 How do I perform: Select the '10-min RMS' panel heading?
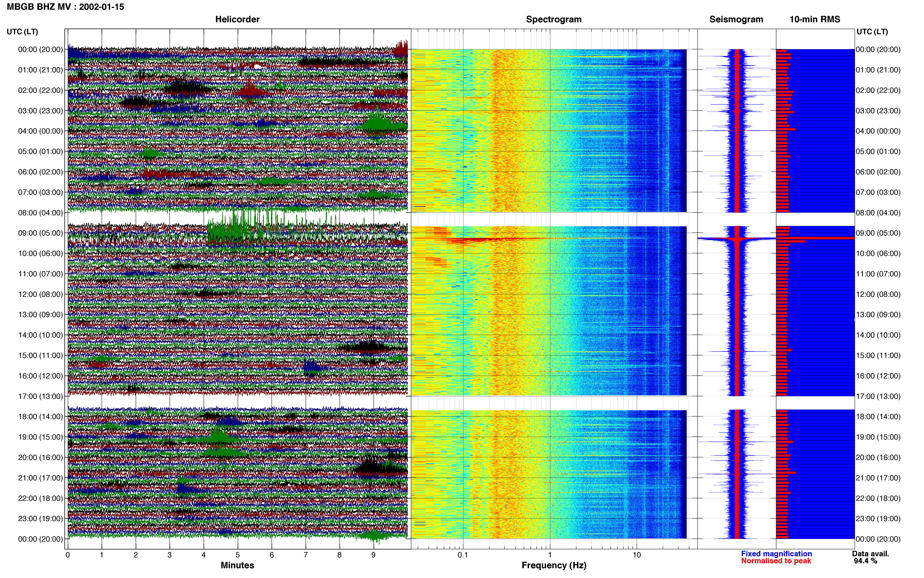point(815,19)
